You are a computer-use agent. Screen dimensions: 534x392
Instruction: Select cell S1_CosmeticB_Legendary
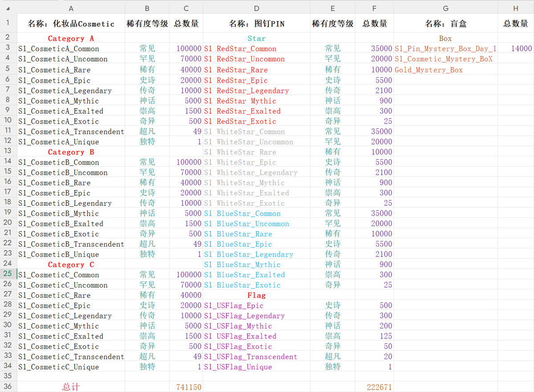(71, 203)
